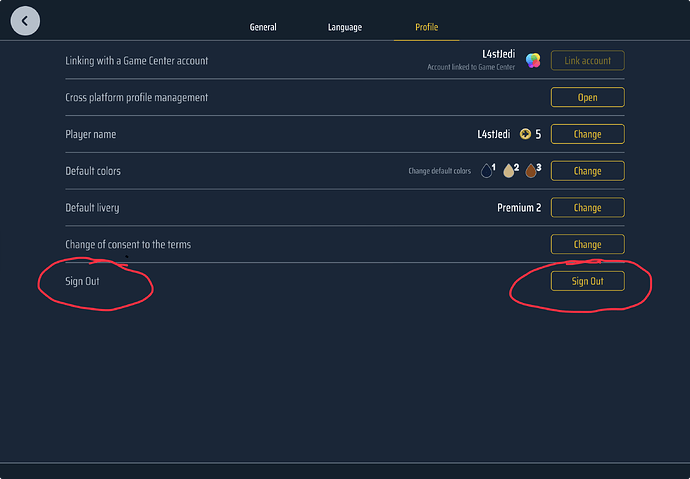Select the beige color drop 2
The height and width of the screenshot is (479, 690).
click(509, 171)
